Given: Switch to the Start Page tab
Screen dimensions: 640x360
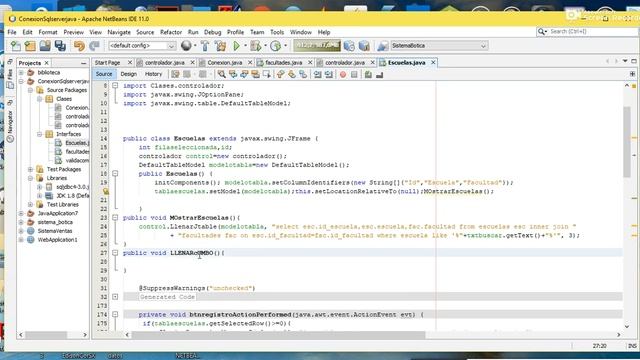Looking at the screenshot, I should [x=107, y=63].
